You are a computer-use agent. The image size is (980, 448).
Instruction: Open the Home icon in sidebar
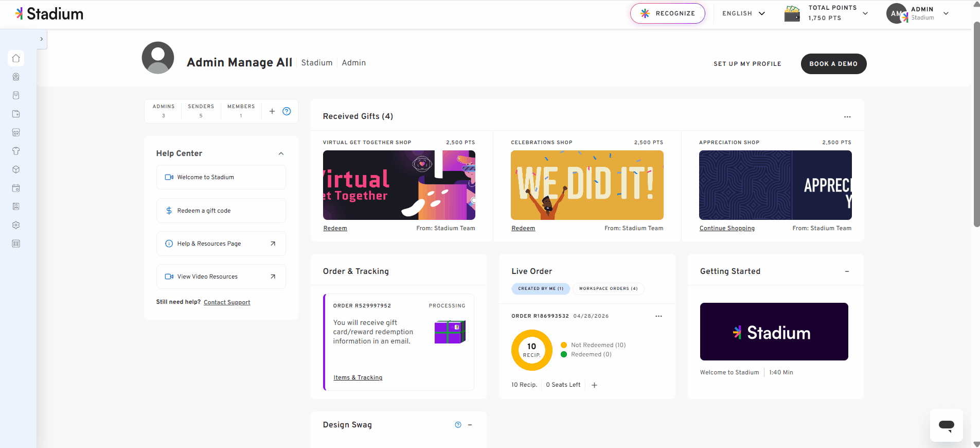coord(16,58)
